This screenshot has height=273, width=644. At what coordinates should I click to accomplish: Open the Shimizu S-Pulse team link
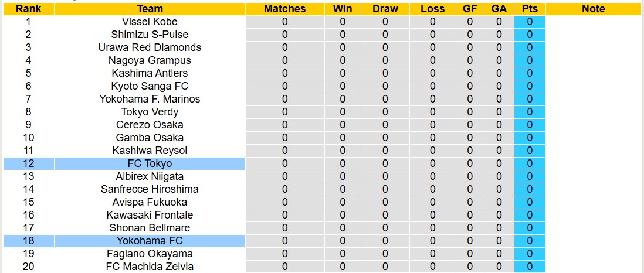click(150, 35)
